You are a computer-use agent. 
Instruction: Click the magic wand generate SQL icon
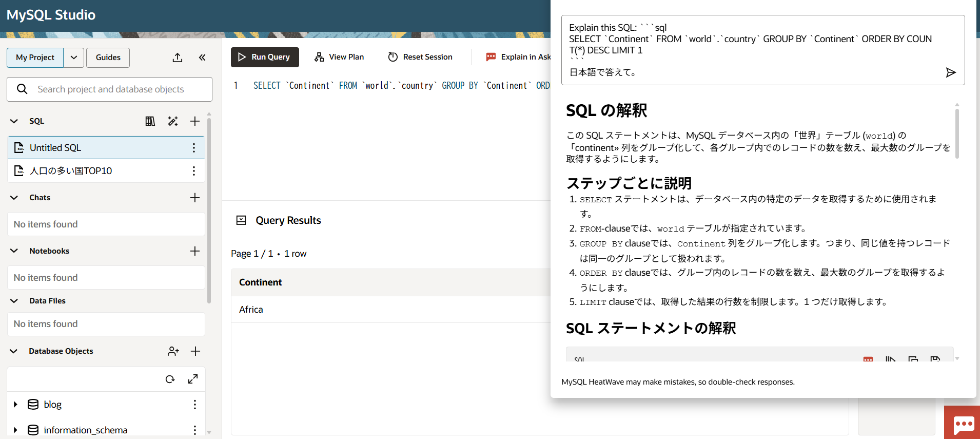pos(173,121)
